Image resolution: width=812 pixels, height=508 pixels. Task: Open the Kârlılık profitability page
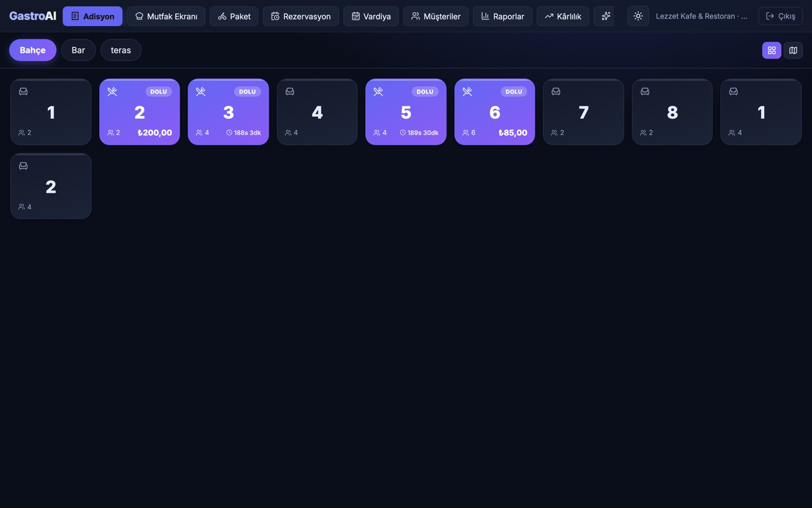pos(563,16)
